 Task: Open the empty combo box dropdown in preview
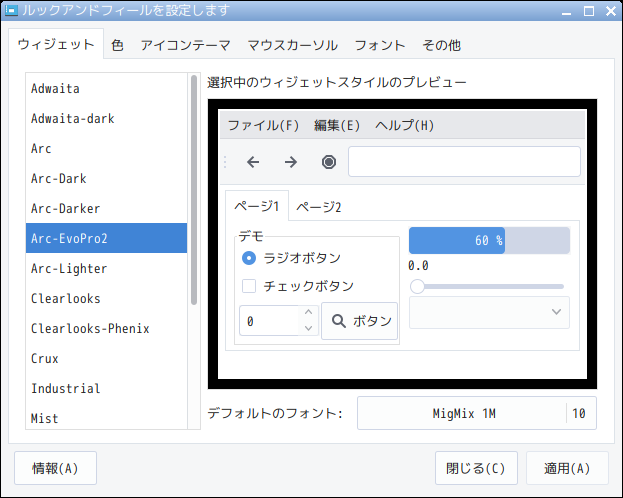coord(489,312)
